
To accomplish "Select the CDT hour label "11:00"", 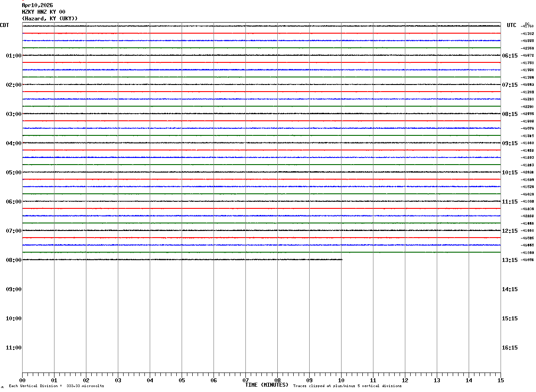I will (14, 348).
